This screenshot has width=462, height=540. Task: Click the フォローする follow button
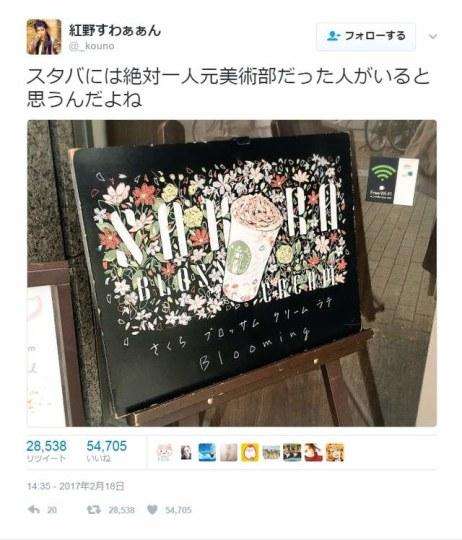pos(366,36)
